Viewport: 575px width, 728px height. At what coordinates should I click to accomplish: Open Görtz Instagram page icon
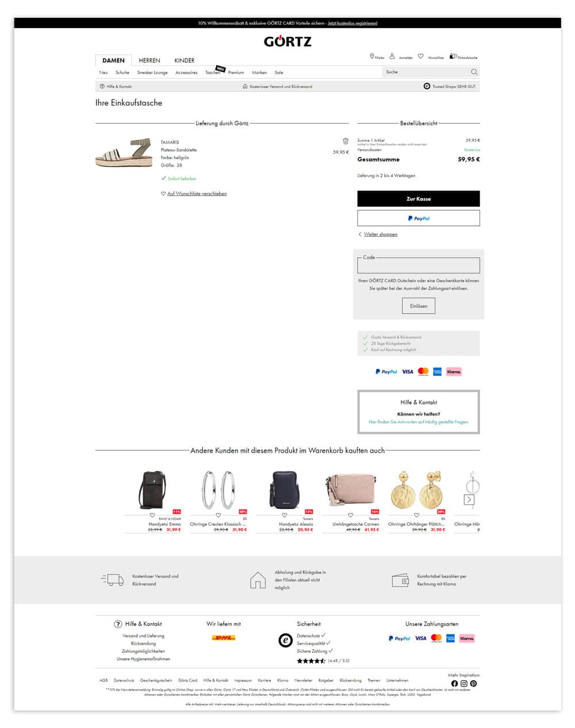[x=464, y=683]
